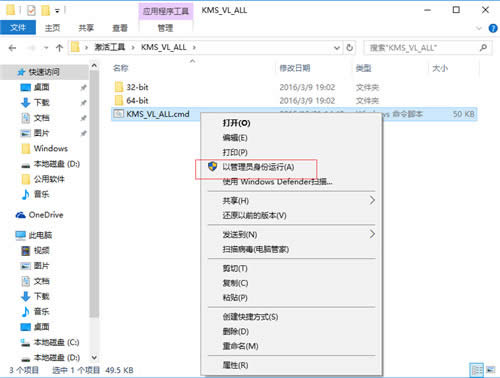Click the navigation pane scroll up arrow

pyautogui.click(x=94, y=66)
